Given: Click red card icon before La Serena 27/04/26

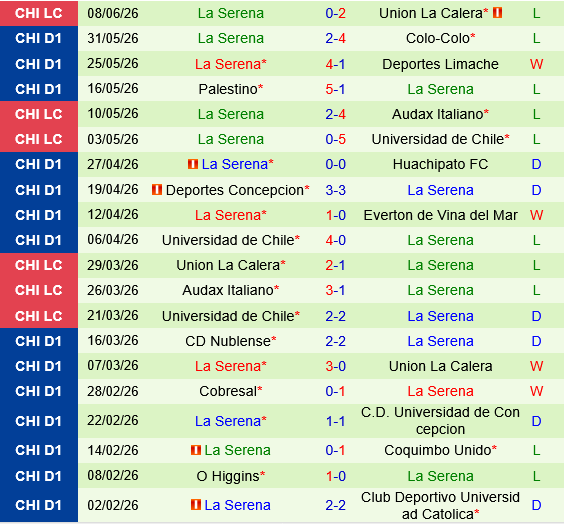Looking at the screenshot, I should point(193,164).
